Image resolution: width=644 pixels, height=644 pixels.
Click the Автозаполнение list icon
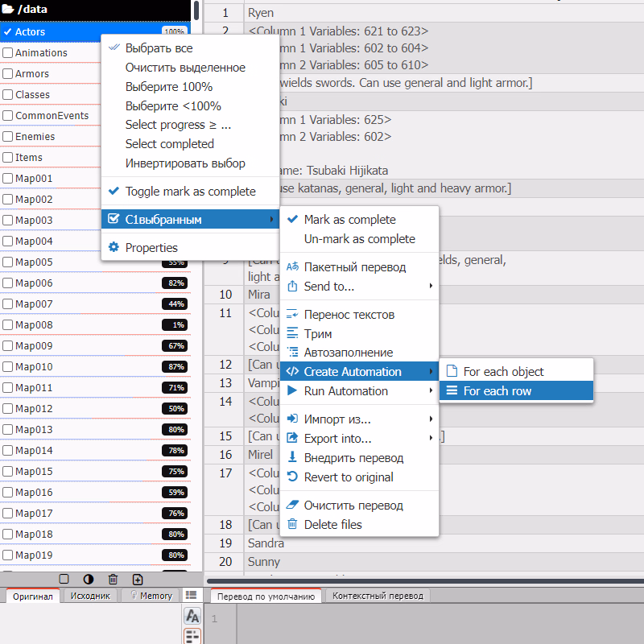(x=292, y=353)
